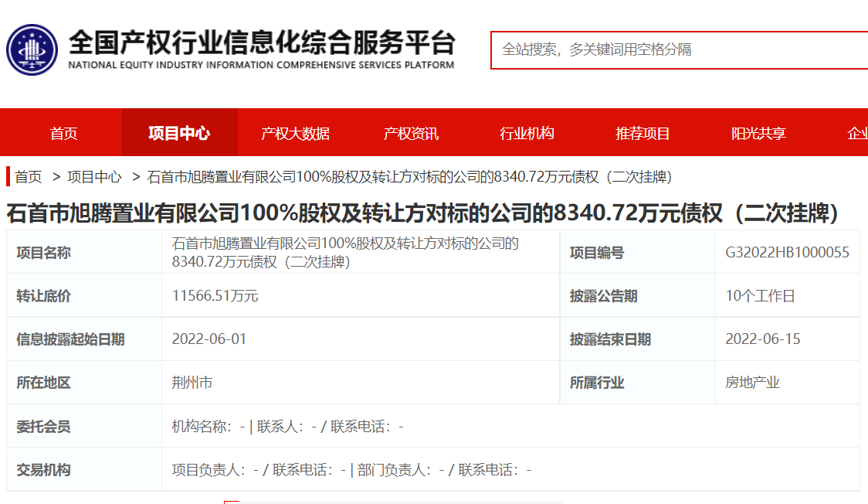
Task: Select the 11566.51万元 price value
Action: pyautogui.click(x=215, y=296)
